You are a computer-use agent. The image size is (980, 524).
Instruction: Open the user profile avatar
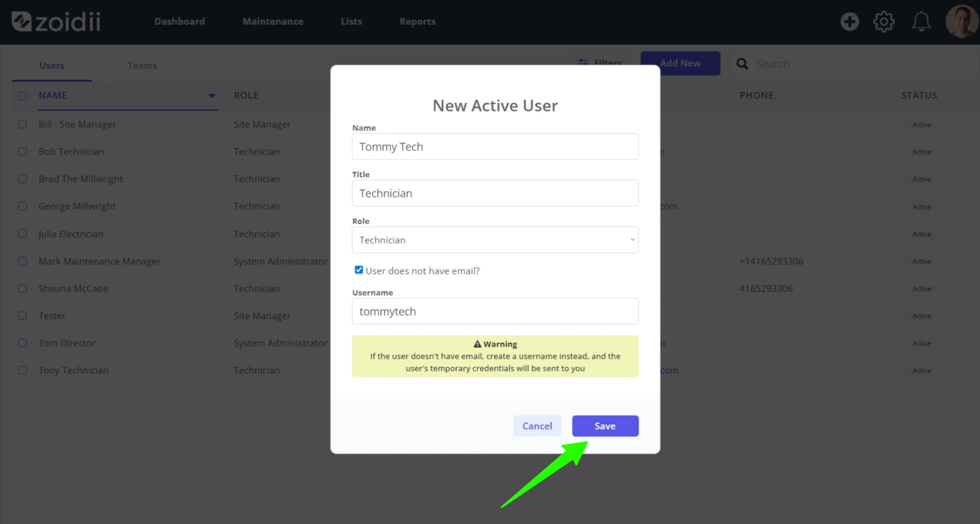[961, 22]
